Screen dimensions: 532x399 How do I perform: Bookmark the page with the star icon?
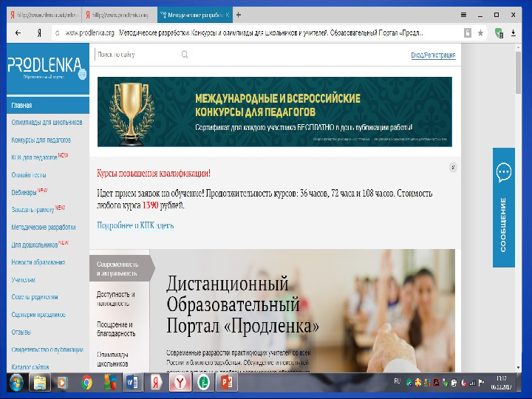pyautogui.click(x=480, y=33)
